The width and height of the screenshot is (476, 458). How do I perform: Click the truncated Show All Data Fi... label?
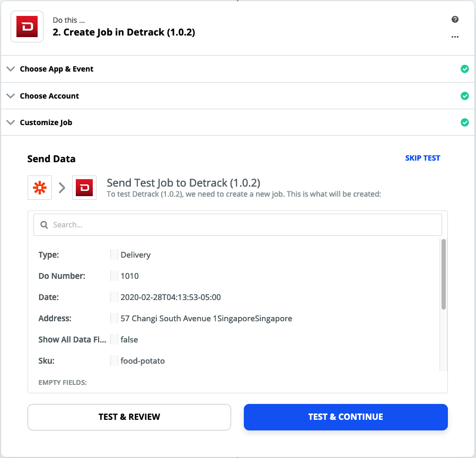tap(72, 339)
